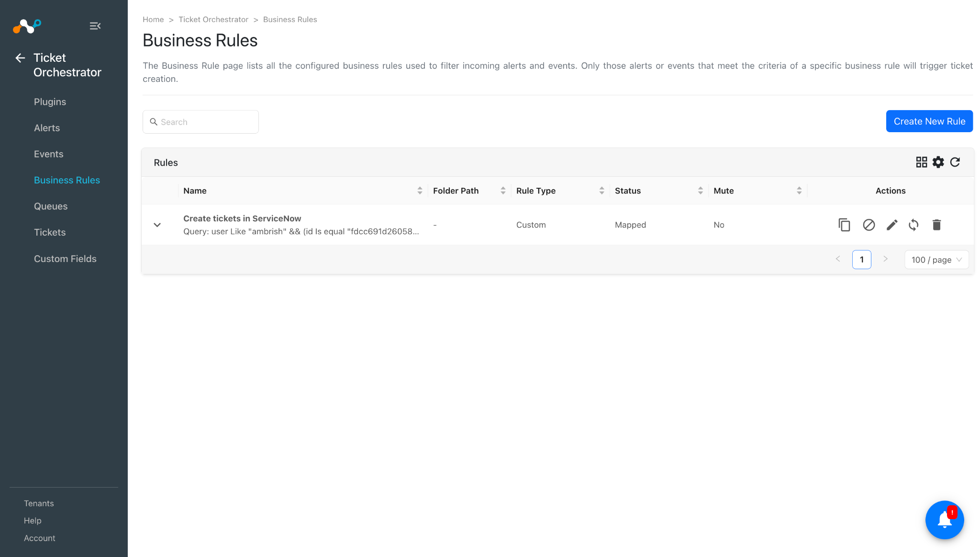
Task: Sync the ServiceNow rule
Action: click(913, 225)
